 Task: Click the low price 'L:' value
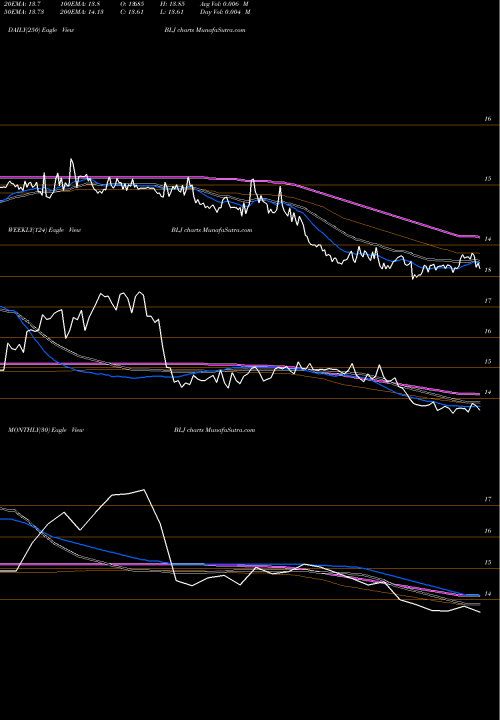tap(171, 12)
